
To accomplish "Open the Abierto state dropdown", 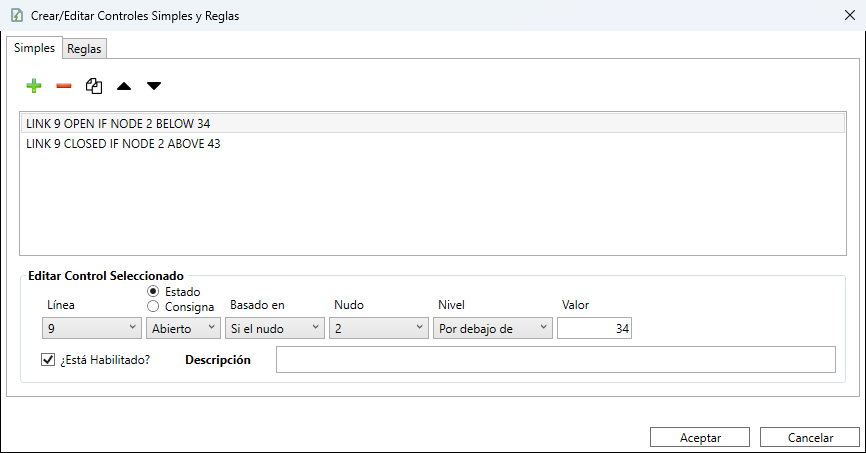I will click(183, 328).
